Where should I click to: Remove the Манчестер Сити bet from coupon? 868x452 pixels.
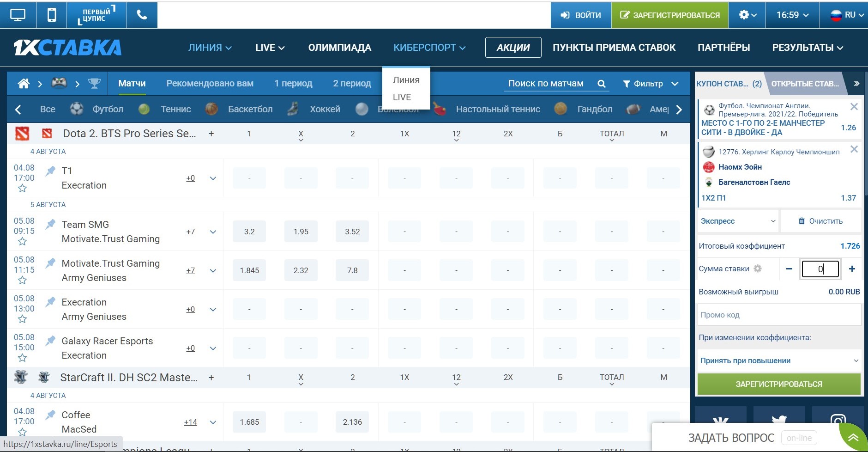pos(854,107)
